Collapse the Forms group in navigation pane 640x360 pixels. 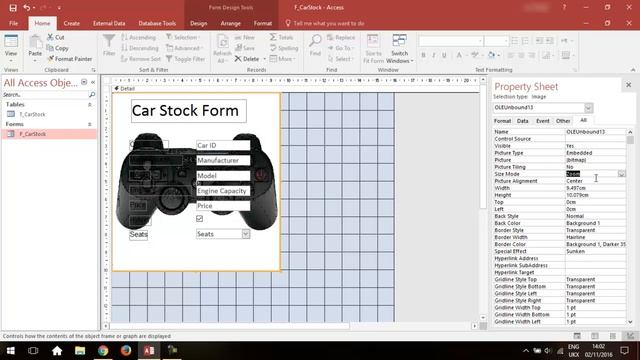pyautogui.click(x=90, y=124)
